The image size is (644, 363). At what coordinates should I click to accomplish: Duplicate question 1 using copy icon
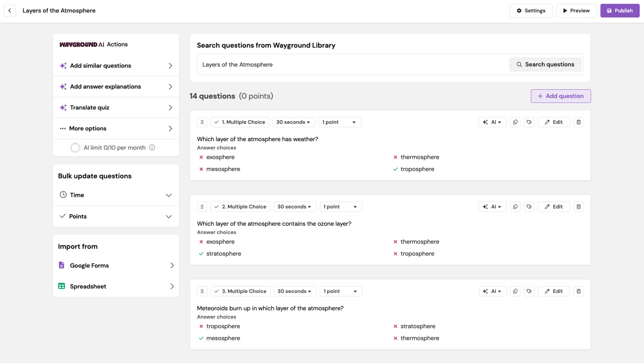click(x=515, y=122)
